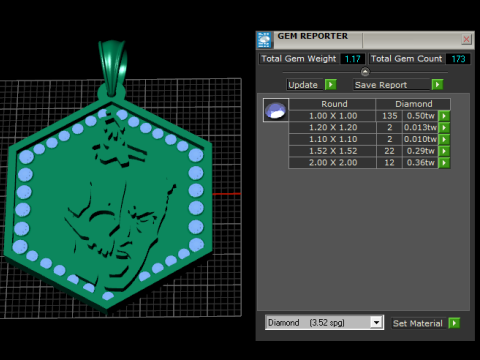Click the green arrow next to Save Report

[437, 85]
